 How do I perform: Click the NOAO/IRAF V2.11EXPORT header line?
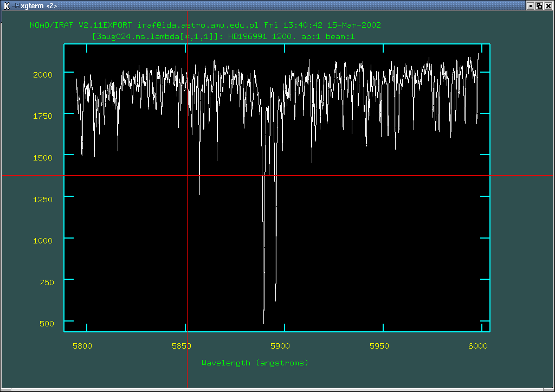(205, 25)
